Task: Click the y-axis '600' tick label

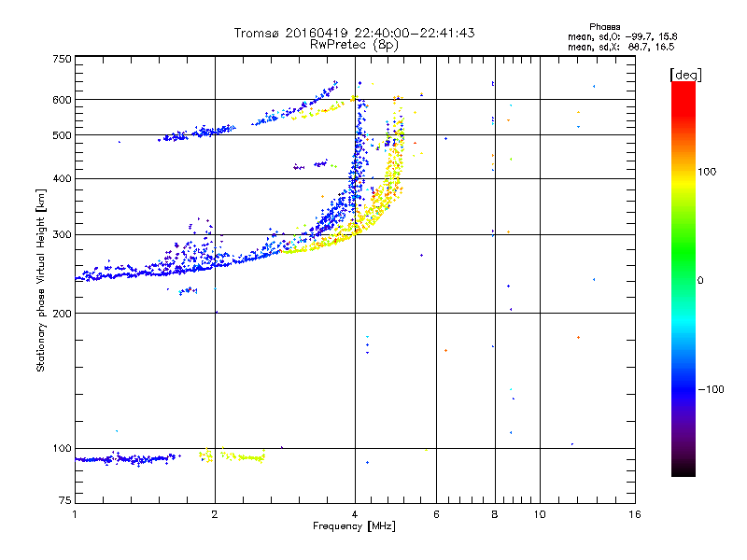Action: [x=62, y=100]
